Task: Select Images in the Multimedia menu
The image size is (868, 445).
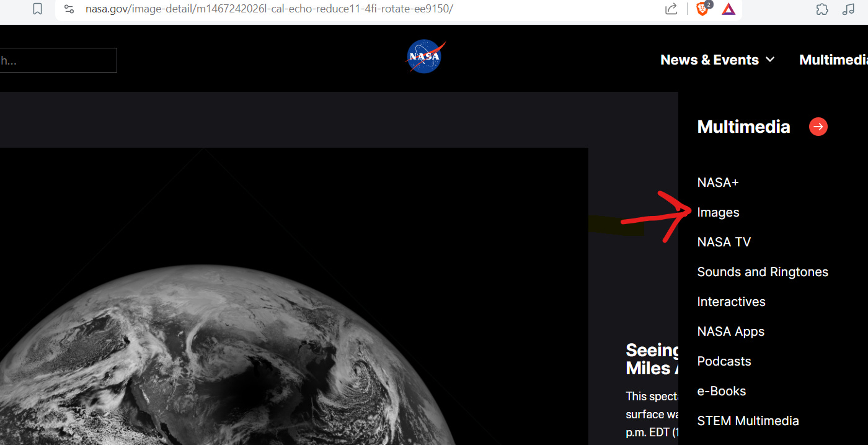Action: coord(718,212)
